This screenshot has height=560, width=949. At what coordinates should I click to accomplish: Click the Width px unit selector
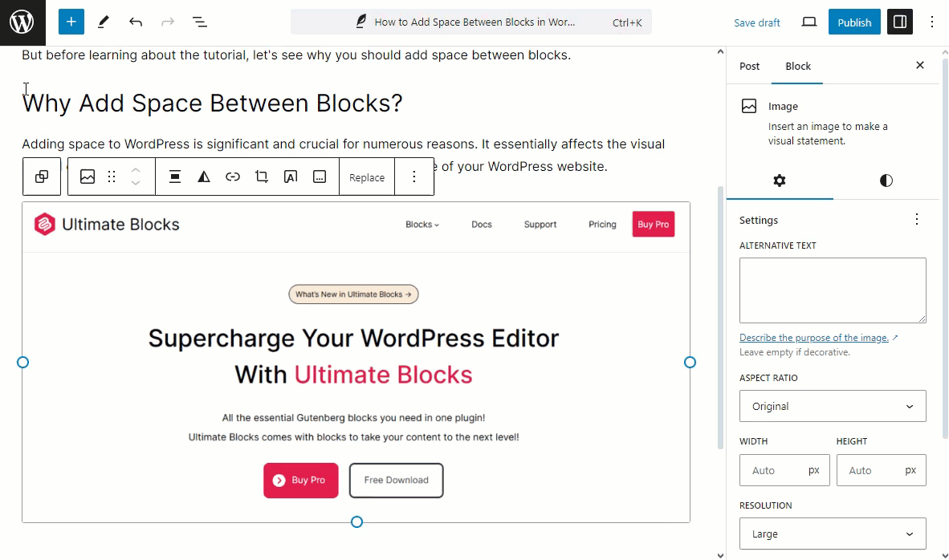click(x=814, y=470)
